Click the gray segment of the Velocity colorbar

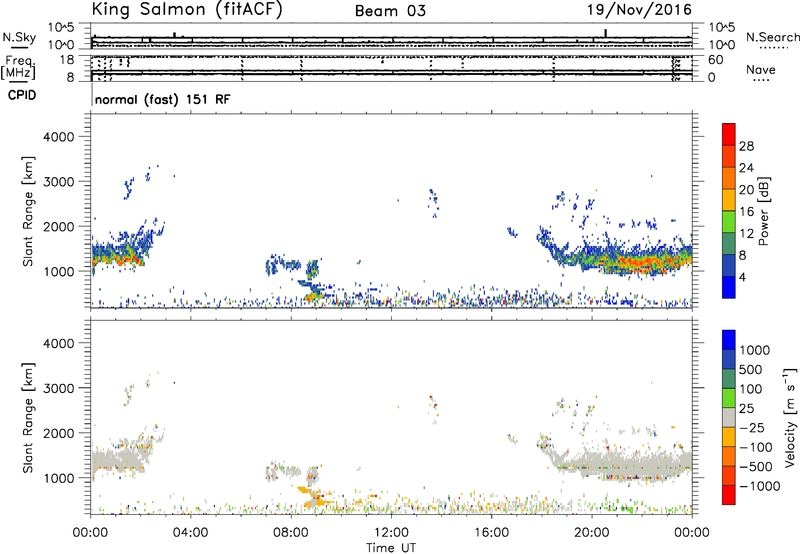pyautogui.click(x=729, y=418)
